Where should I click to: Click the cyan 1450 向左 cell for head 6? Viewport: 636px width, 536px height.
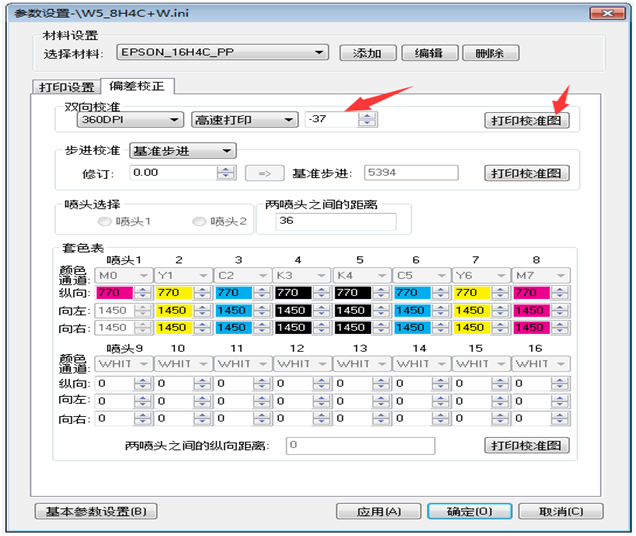pos(413,310)
